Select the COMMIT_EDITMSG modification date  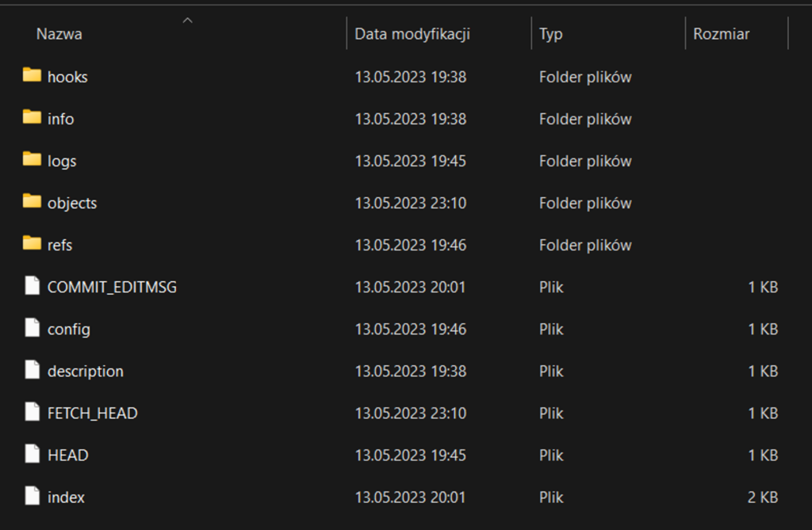click(x=410, y=287)
